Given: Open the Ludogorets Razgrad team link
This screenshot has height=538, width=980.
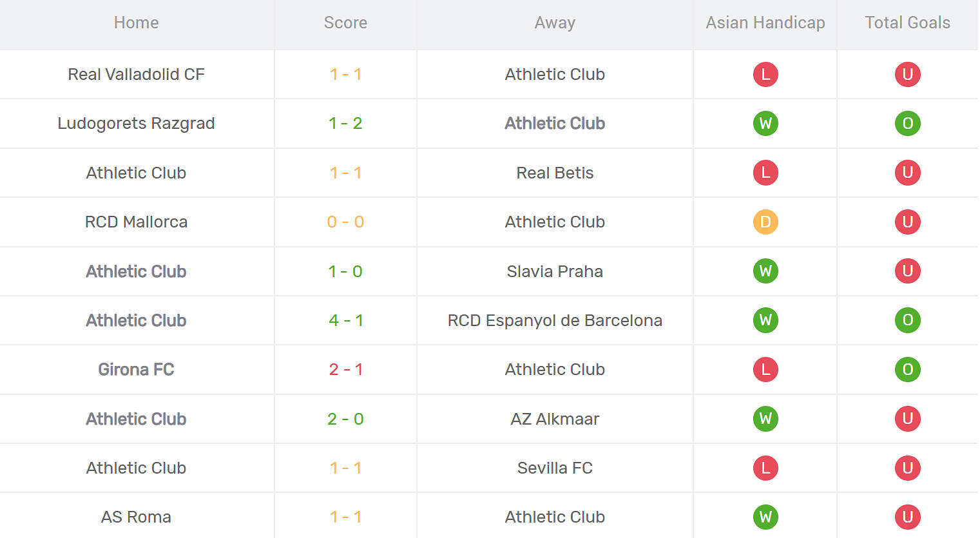Looking at the screenshot, I should point(136,123).
